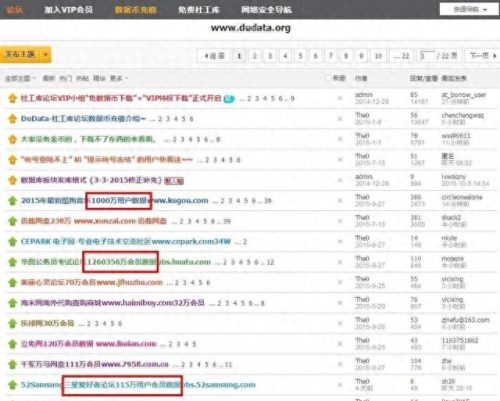Screen dimensions: 500x401
Task: Click the 作者 column header
Action: (x=361, y=78)
